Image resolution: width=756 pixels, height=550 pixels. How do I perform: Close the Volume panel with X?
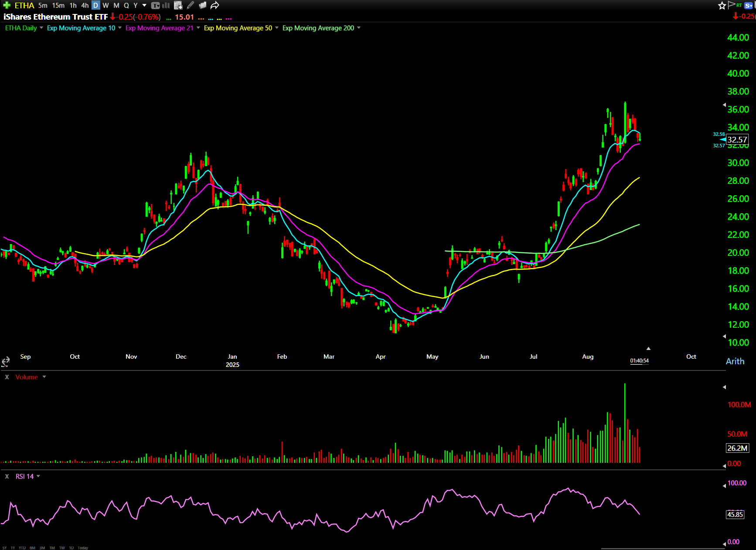coord(7,377)
